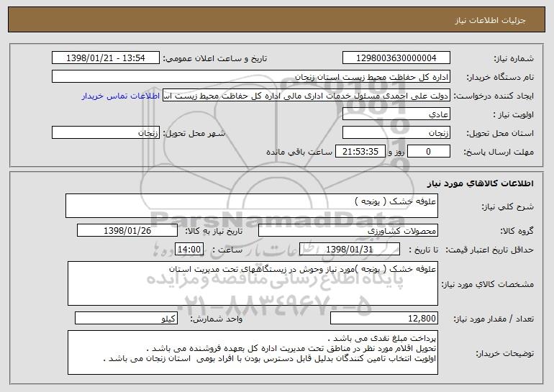Click the label شرح کلی نیاز
The width and height of the screenshot is (554, 392).
(x=508, y=206)
